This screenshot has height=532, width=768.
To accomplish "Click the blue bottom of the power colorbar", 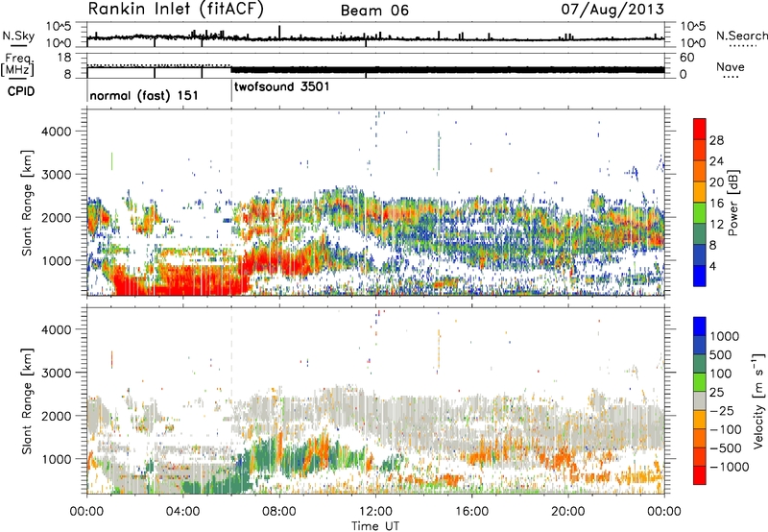I will (700, 276).
